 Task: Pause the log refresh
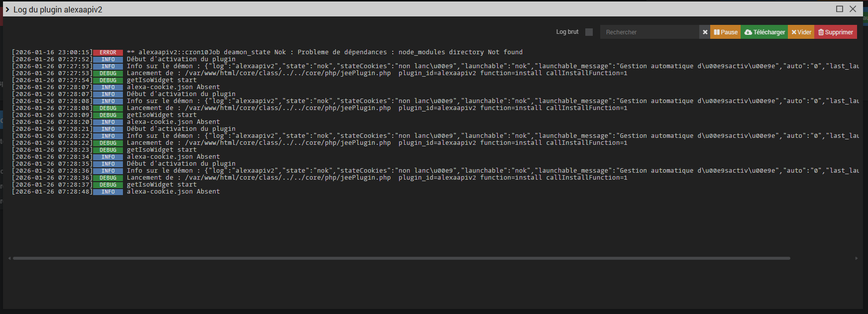point(725,32)
